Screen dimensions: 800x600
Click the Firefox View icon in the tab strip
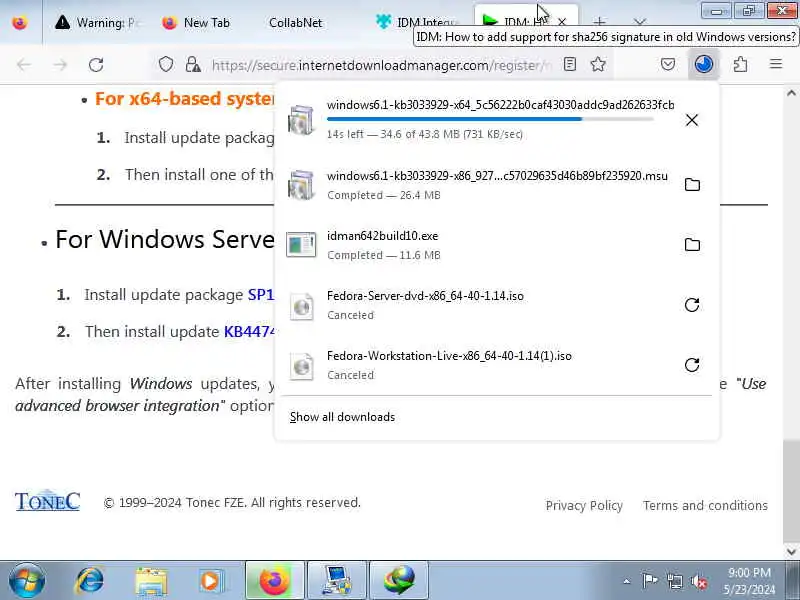pyautogui.click(x=20, y=22)
